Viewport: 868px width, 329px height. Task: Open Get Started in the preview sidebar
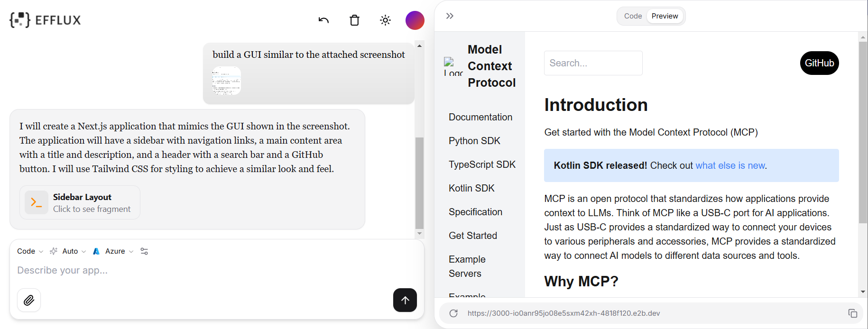[473, 236]
